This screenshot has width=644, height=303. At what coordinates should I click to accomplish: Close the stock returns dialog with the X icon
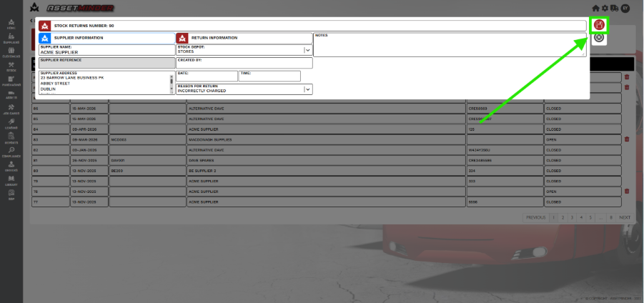599,38
